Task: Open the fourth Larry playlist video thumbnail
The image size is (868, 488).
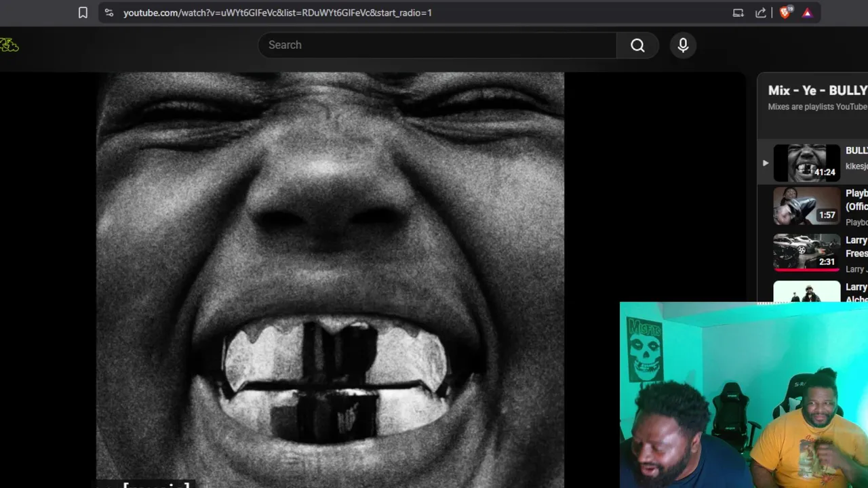Action: (807, 291)
